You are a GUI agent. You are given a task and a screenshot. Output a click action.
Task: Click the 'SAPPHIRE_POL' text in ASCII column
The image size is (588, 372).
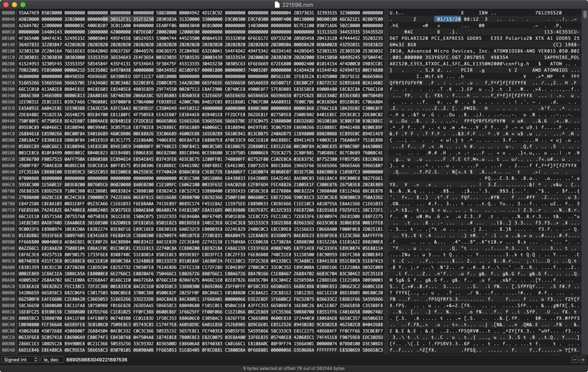(562, 57)
